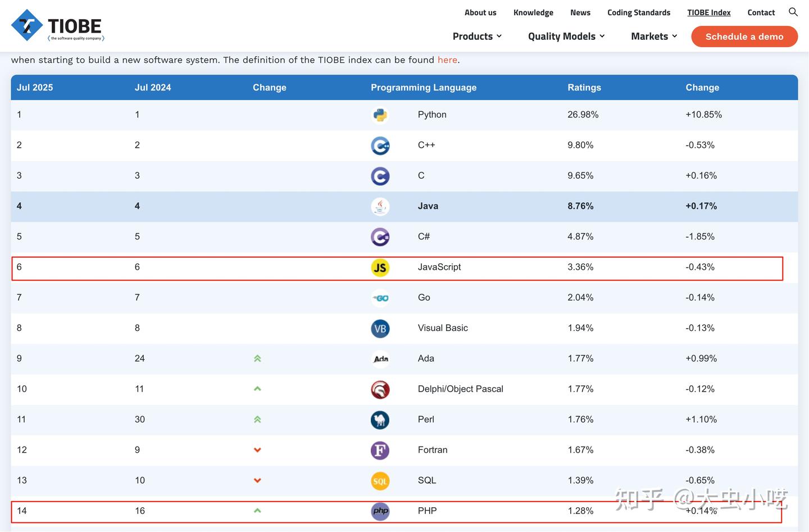Click the Schedule a demo button
Image resolution: width=809 pixels, height=532 pixels.
click(x=744, y=37)
